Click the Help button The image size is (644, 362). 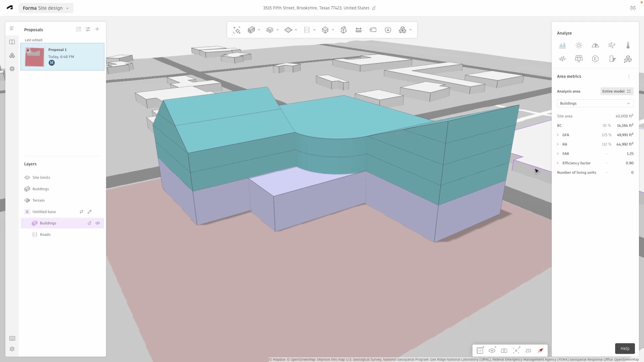click(625, 349)
